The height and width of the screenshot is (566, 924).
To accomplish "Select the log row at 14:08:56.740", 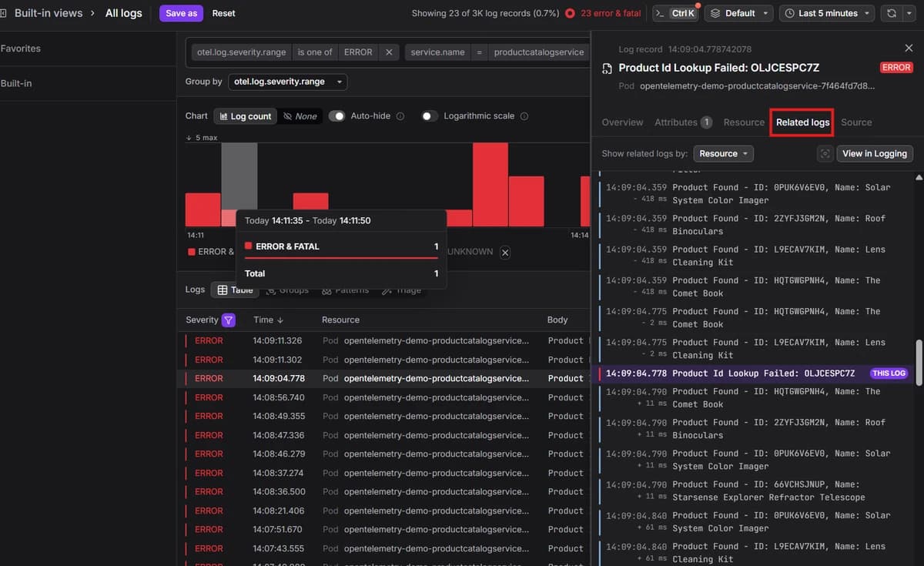I will pos(383,397).
